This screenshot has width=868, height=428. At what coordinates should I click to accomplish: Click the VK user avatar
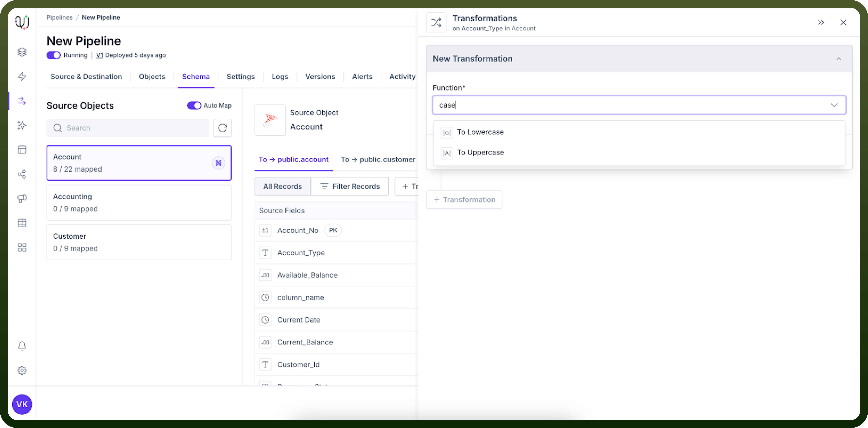pos(22,404)
